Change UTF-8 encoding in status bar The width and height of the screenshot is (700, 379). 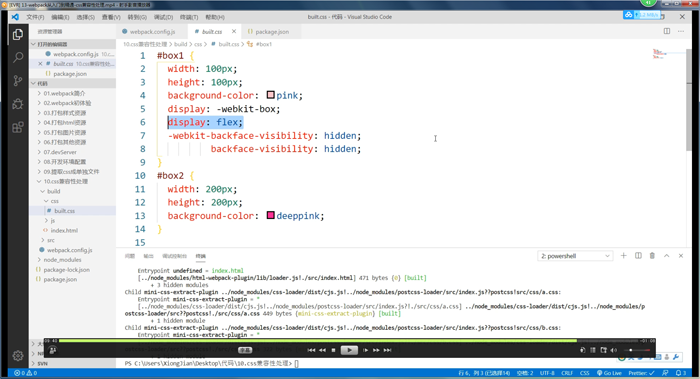click(547, 373)
